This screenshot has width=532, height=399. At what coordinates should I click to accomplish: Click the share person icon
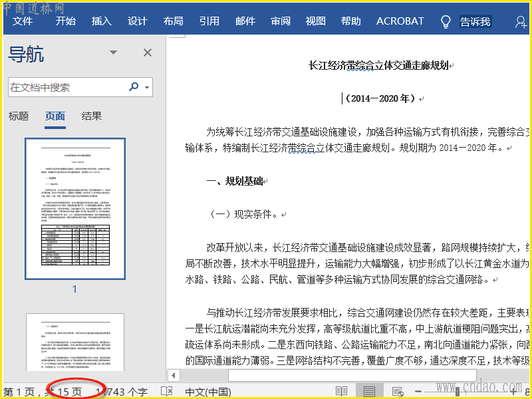click(521, 22)
